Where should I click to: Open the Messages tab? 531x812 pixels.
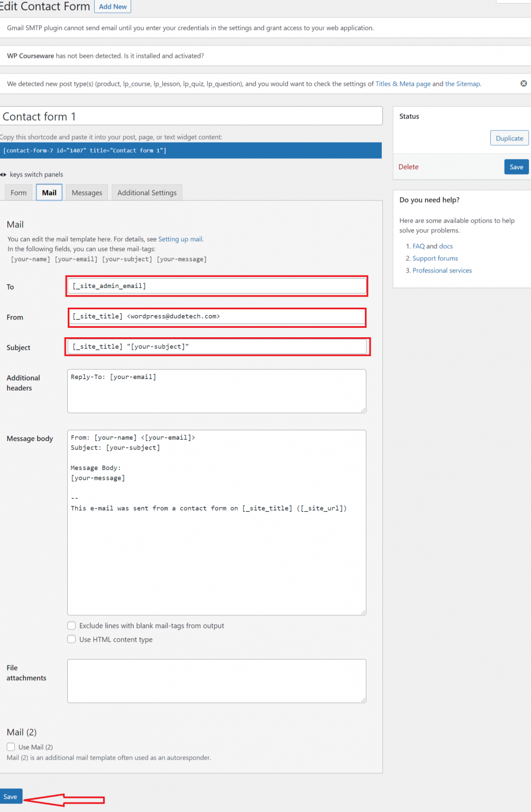87,193
